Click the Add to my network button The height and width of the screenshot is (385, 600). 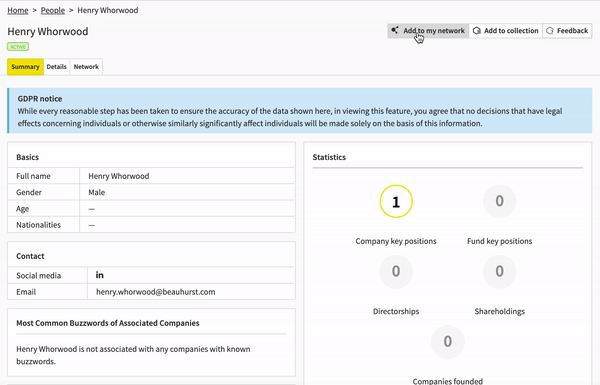click(x=428, y=31)
